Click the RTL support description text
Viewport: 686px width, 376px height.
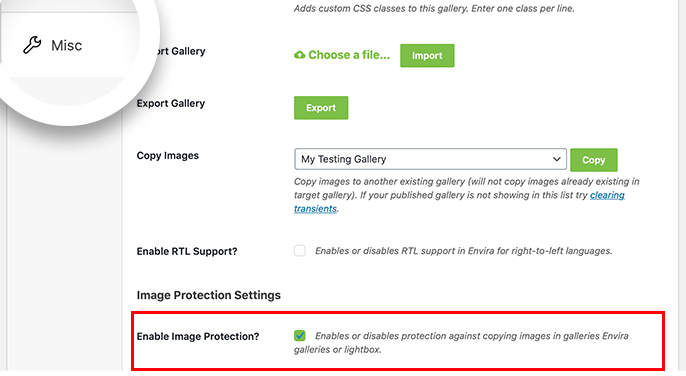click(x=464, y=251)
